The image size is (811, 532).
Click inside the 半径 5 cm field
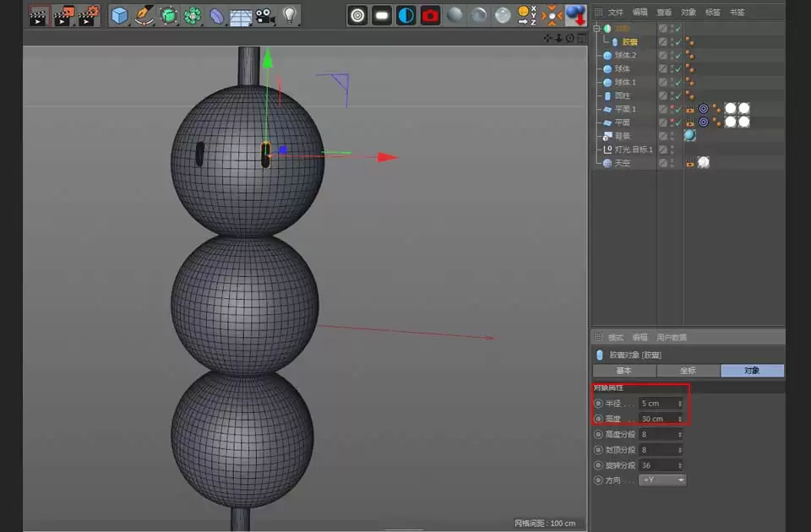[x=658, y=404]
